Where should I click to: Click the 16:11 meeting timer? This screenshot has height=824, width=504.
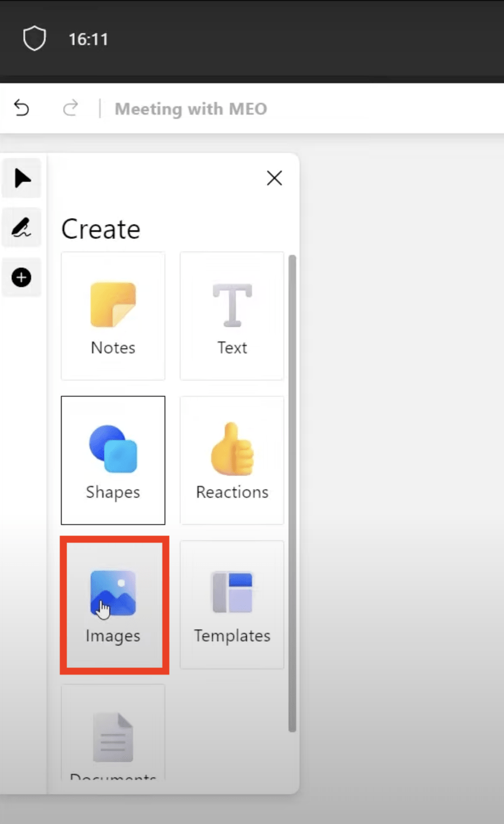pos(88,39)
